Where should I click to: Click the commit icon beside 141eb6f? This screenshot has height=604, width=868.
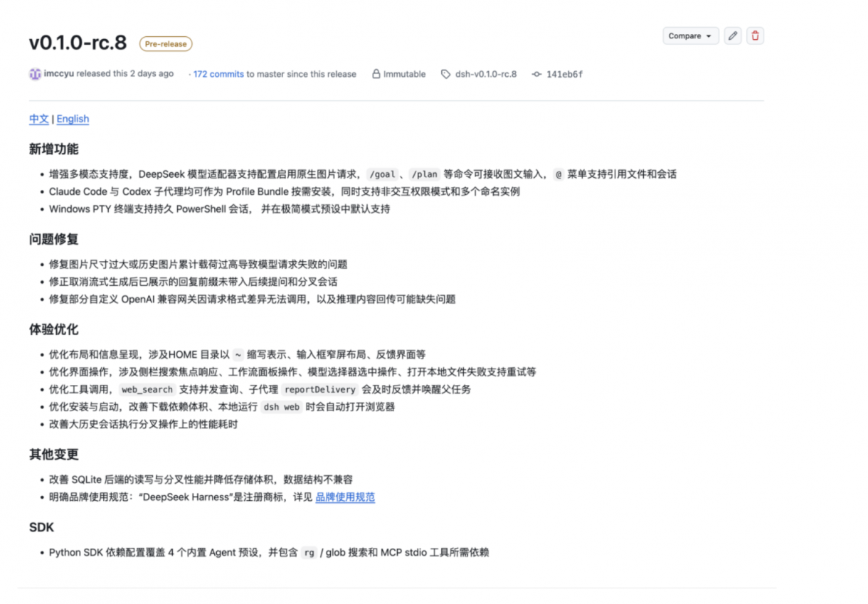point(536,74)
